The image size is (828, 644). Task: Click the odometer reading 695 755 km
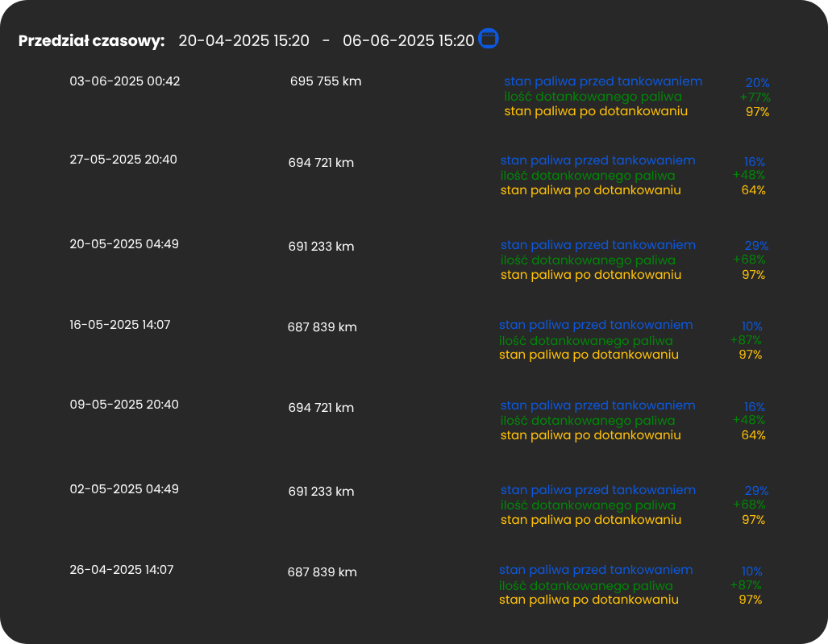point(326,81)
